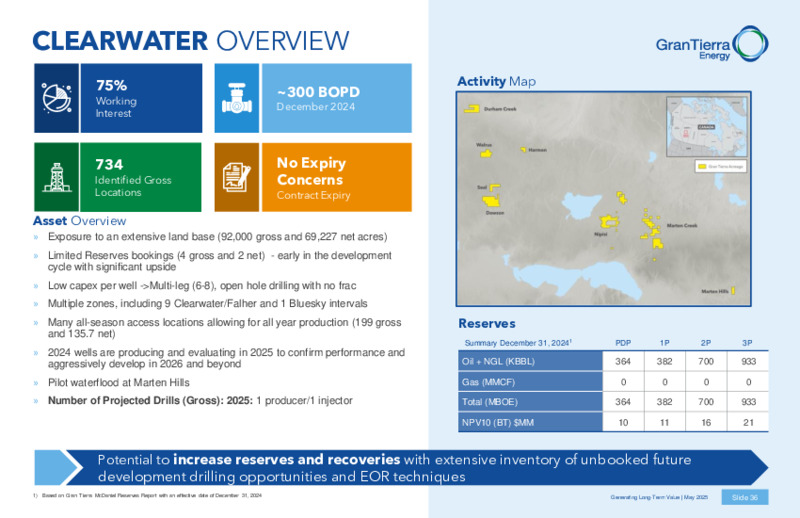The image size is (800, 518).
Task: Click the Slide 36 number badge
Action: [x=745, y=497]
